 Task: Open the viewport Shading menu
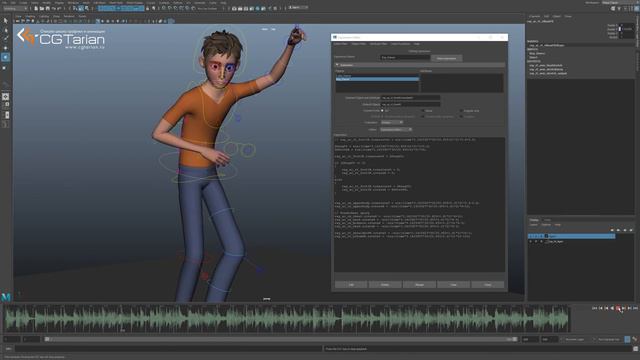click(30, 16)
